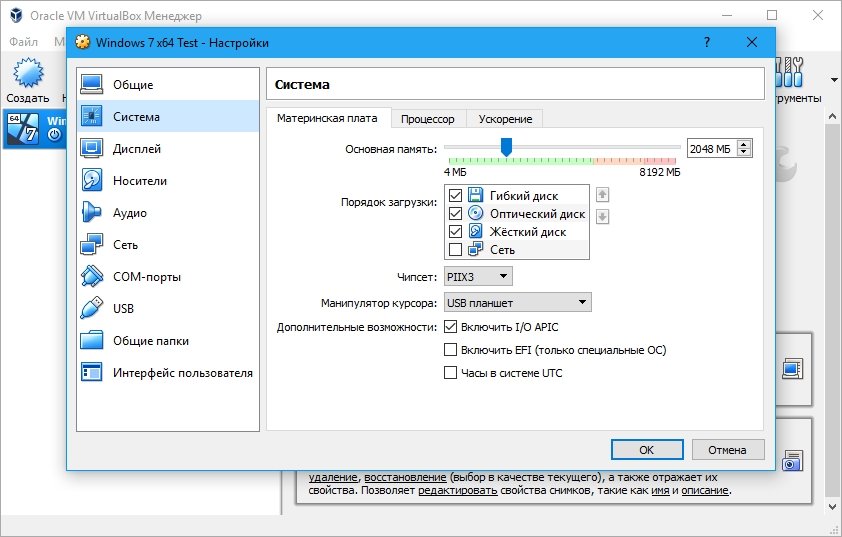Move boot device up with arrow
This screenshot has width=842, height=537.
click(602, 195)
